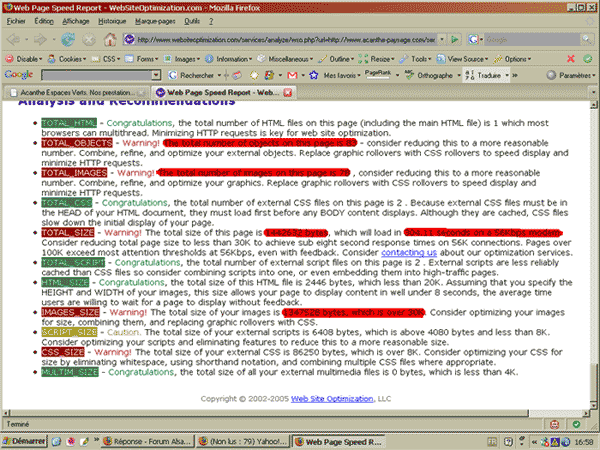Open the Affichage menu
Viewport: 600px width, 450px height.
point(76,21)
